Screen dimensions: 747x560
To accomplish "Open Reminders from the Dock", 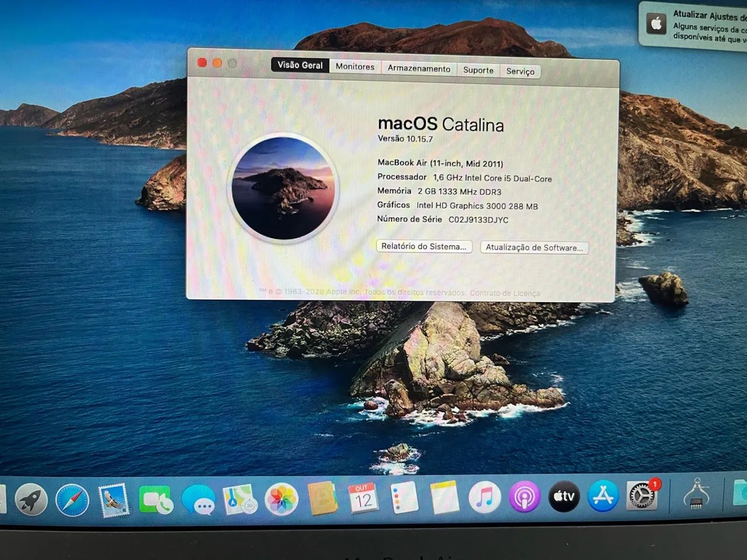I will pyautogui.click(x=404, y=498).
